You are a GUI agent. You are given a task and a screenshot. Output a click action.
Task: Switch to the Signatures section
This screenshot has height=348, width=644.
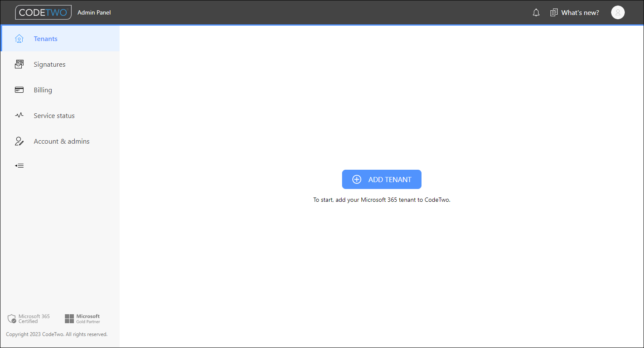pyautogui.click(x=50, y=64)
